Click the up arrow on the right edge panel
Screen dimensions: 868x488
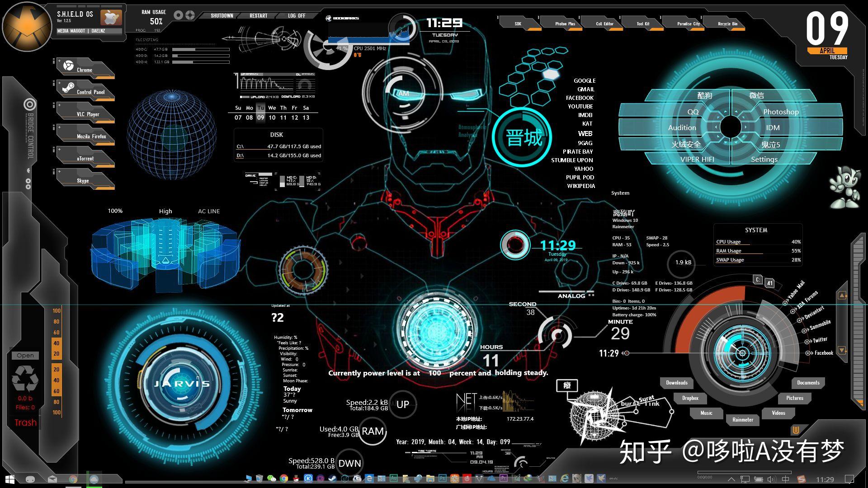(842, 296)
